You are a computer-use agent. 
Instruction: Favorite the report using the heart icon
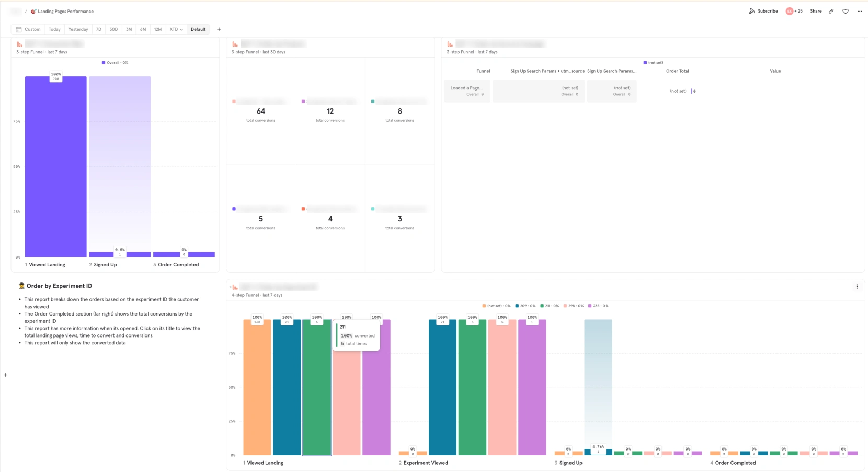(846, 11)
